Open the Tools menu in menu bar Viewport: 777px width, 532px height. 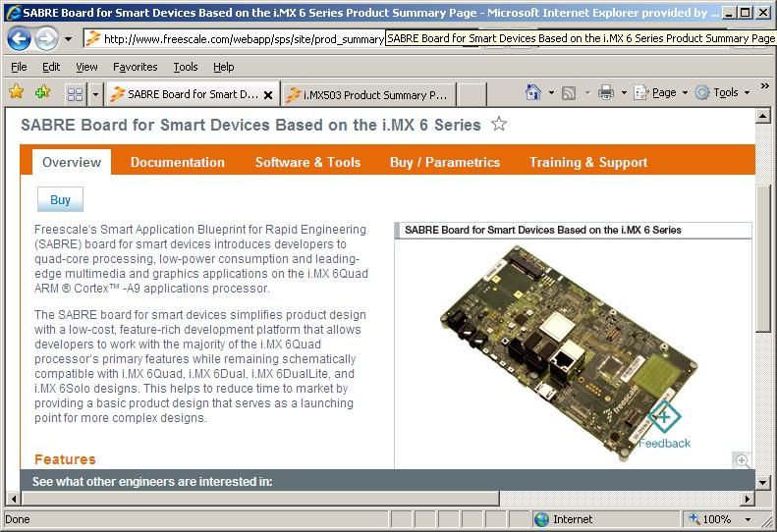tap(186, 67)
